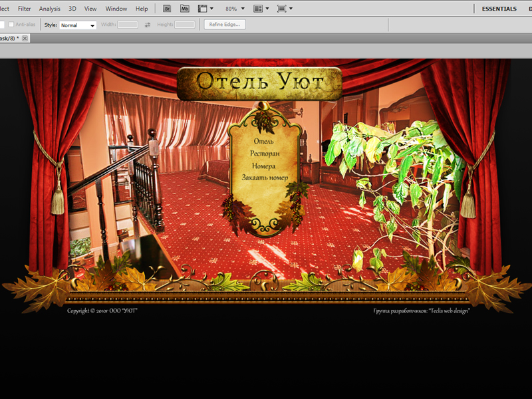Image resolution: width=532 pixels, height=399 pixels.
Task: Toggle the Anti-alias checkbox
Action: tap(11, 25)
